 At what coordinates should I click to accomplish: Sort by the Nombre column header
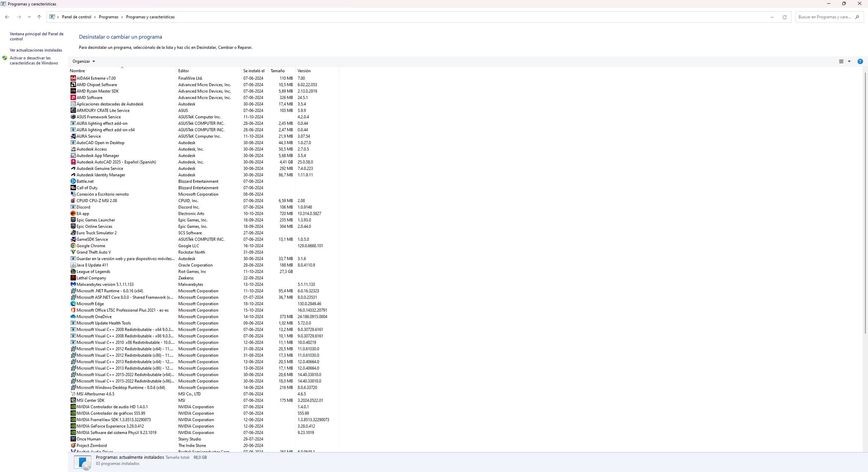click(122, 71)
